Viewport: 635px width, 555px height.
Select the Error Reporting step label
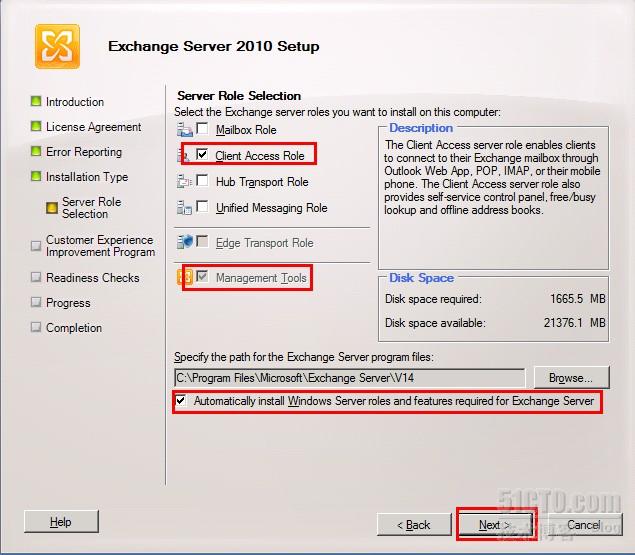point(84,152)
